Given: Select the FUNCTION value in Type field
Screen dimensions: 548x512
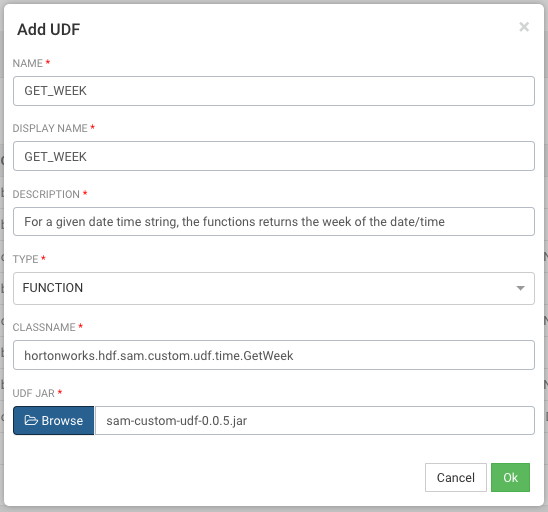Looking at the screenshot, I should [x=53, y=288].
